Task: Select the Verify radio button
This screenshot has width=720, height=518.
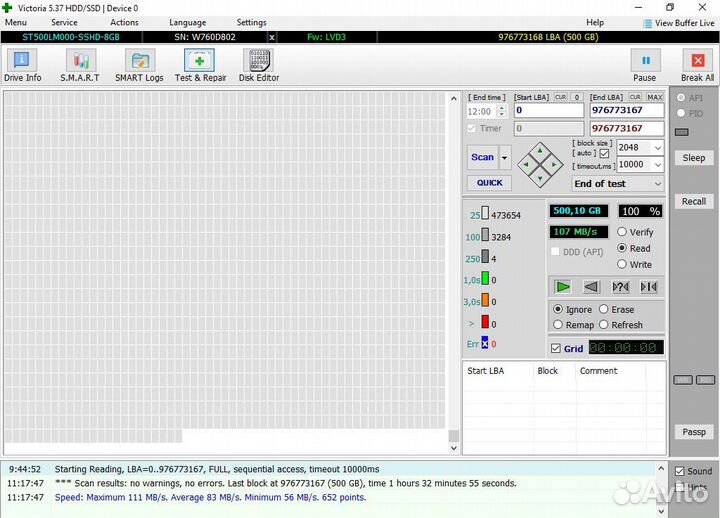Action: point(622,232)
